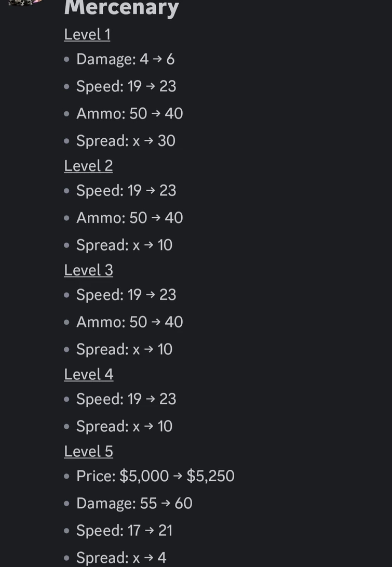392x567 pixels.
Task: Click the Speed line under Level 4
Action: pyautogui.click(x=126, y=399)
